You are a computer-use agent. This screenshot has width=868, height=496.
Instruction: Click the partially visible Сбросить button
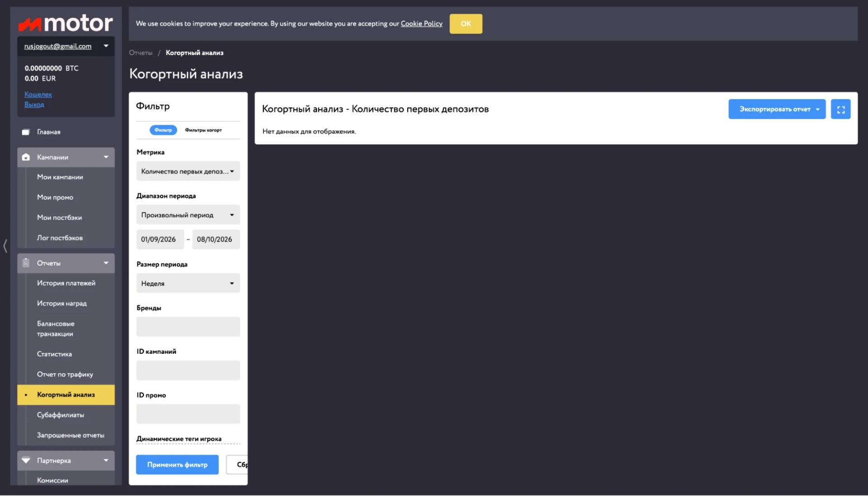237,465
